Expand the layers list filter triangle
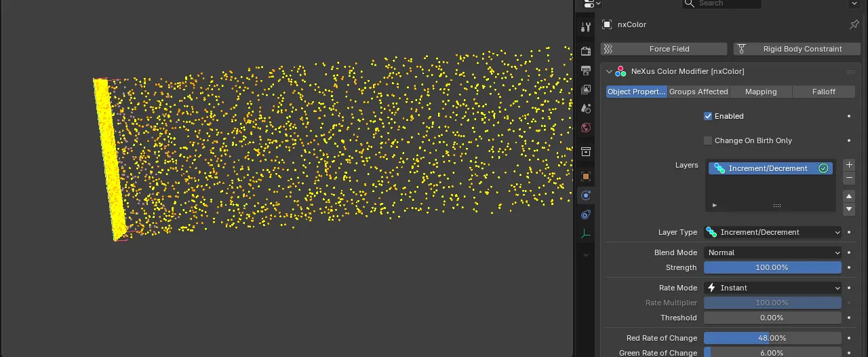The width and height of the screenshot is (868, 357). click(714, 205)
